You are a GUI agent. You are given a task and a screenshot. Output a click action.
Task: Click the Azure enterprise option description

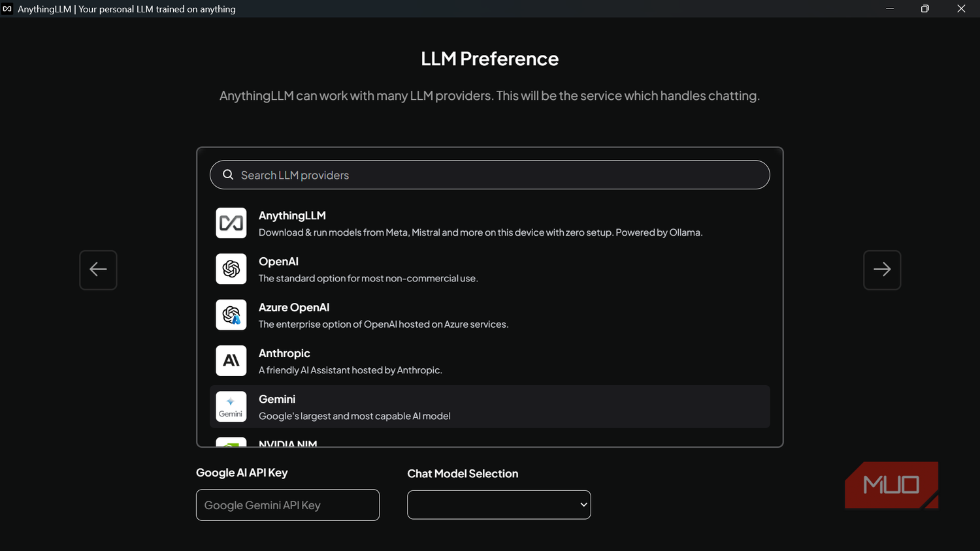384,324
